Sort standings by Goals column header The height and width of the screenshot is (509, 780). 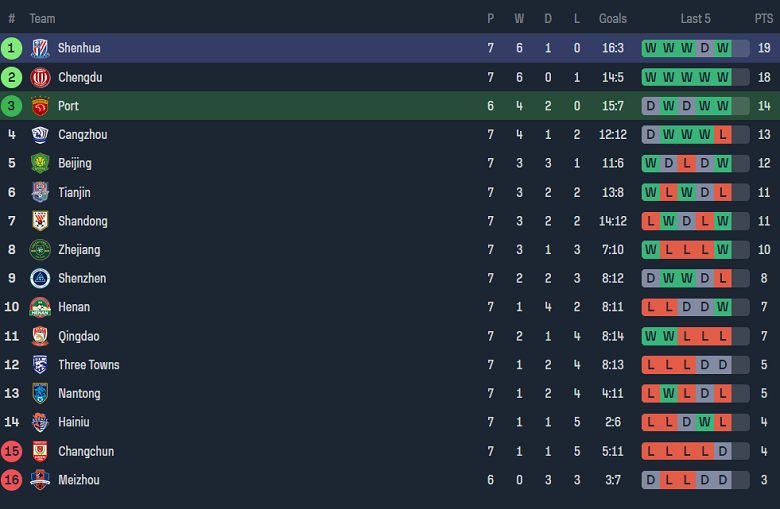click(613, 19)
